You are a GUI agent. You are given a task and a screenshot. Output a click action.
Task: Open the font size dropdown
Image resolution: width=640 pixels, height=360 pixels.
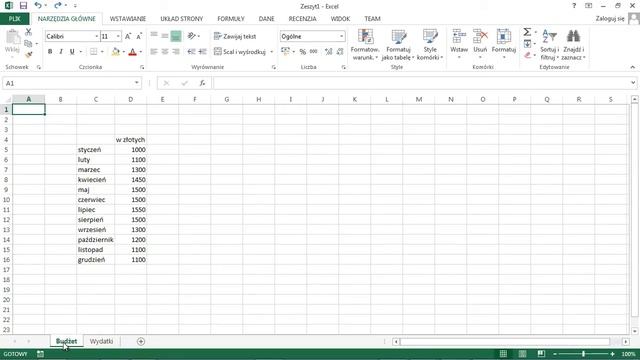[x=118, y=36]
